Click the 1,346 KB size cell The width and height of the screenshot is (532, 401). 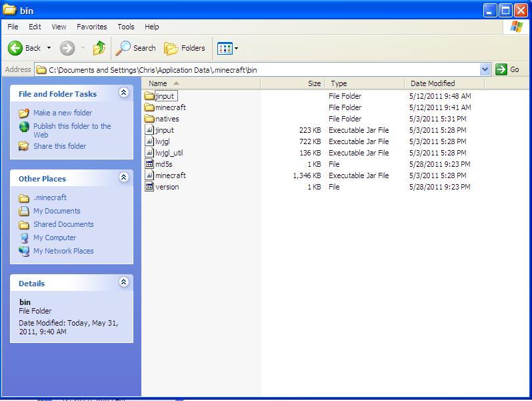pos(307,175)
